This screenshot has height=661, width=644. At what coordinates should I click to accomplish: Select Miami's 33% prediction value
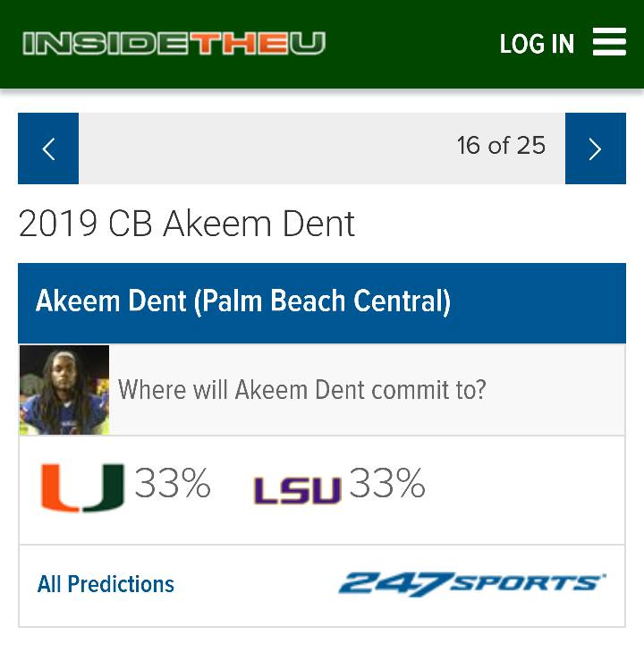[173, 485]
